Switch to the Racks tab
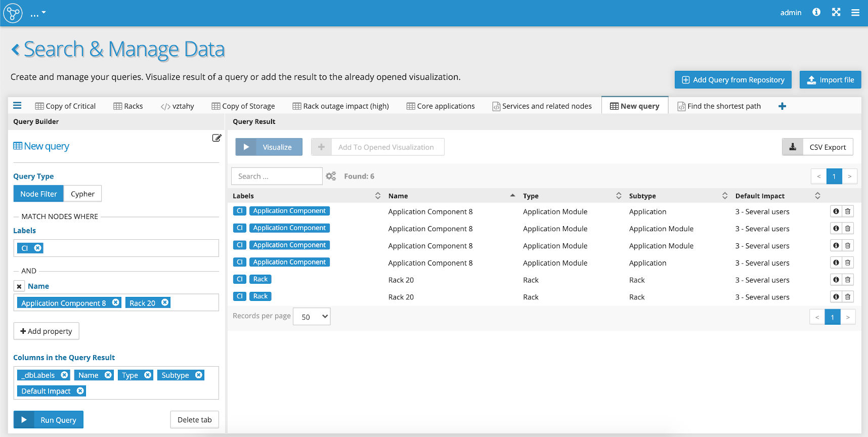Screen dimensions: 868x437 tap(128, 106)
